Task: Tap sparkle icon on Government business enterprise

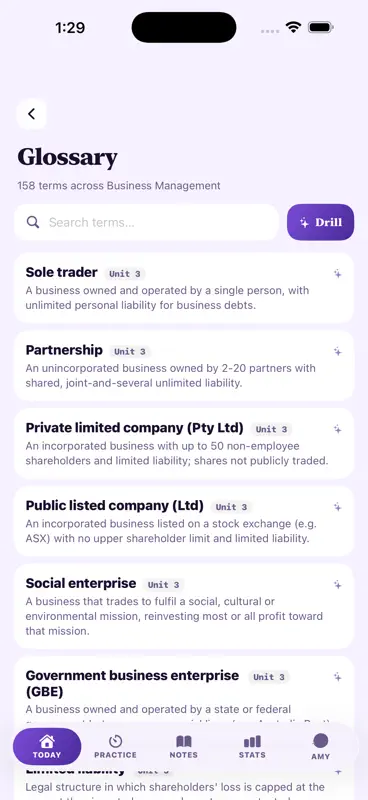Action: tap(337, 677)
